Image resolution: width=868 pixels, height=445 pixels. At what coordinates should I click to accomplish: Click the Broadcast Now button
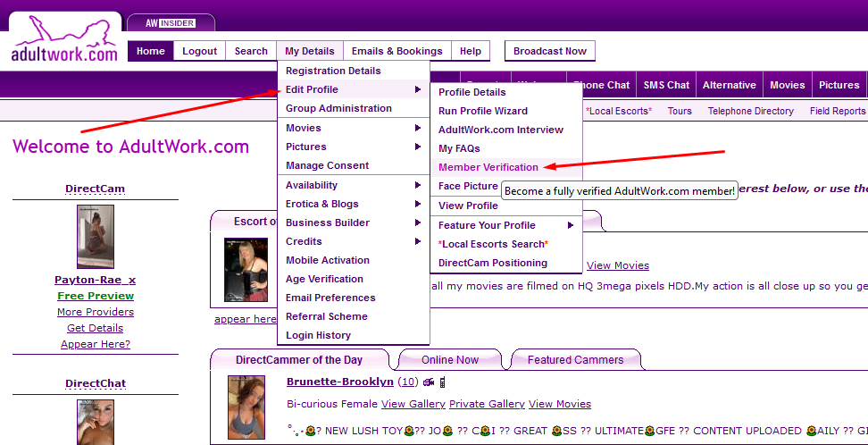[550, 51]
